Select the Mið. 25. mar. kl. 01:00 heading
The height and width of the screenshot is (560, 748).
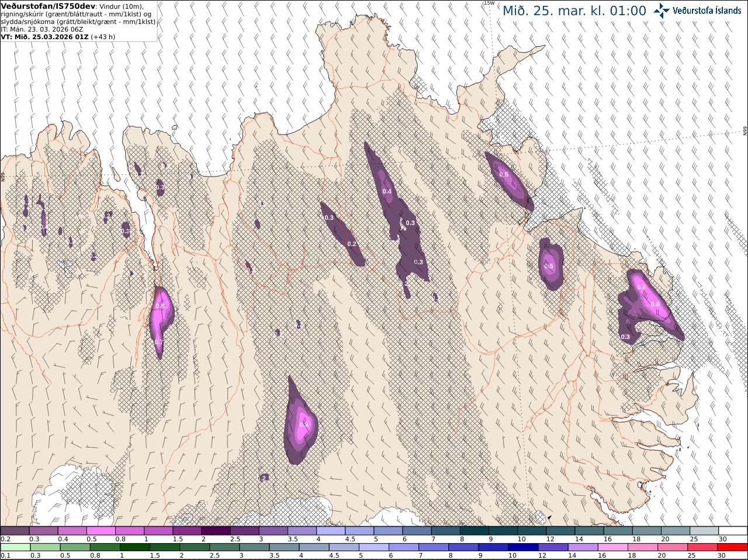tap(574, 11)
